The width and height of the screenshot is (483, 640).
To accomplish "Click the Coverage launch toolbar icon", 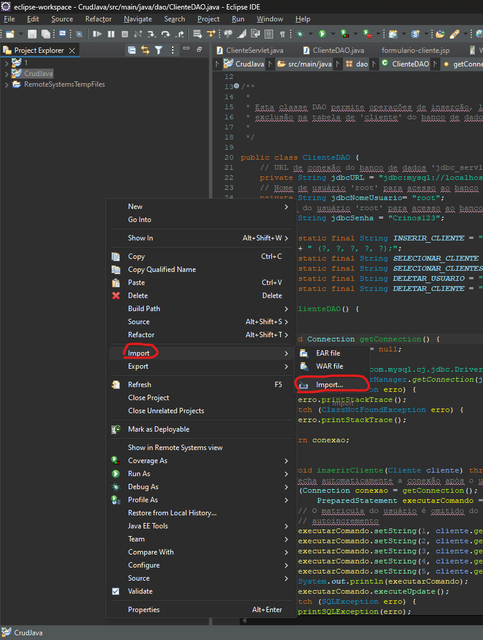I will coord(345,34).
